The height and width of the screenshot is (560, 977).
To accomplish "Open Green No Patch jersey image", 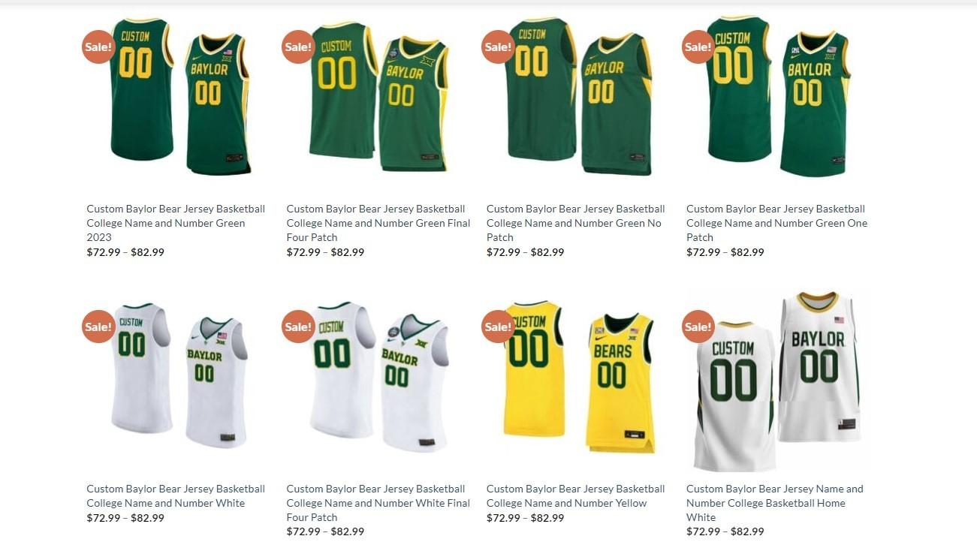I will point(578,96).
